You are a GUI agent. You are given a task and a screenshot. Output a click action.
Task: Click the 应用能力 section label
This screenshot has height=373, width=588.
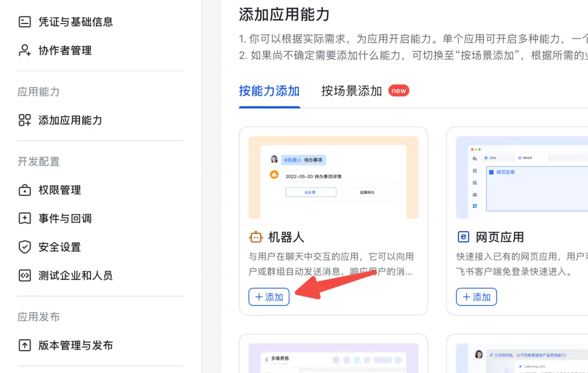(39, 92)
